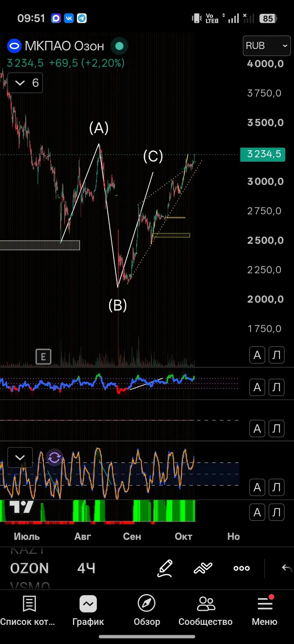Tap the 4 000,0 price scale value
This screenshot has height=644, width=294.
point(266,64)
